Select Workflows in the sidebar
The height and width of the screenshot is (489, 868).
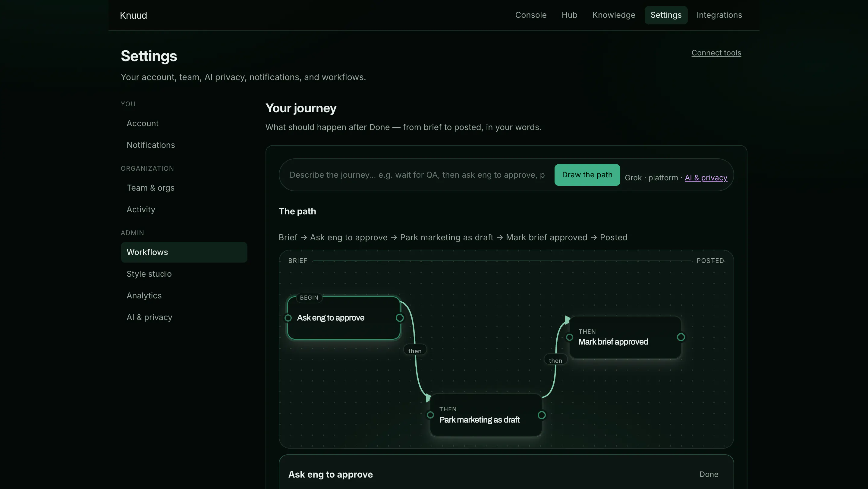click(x=184, y=252)
